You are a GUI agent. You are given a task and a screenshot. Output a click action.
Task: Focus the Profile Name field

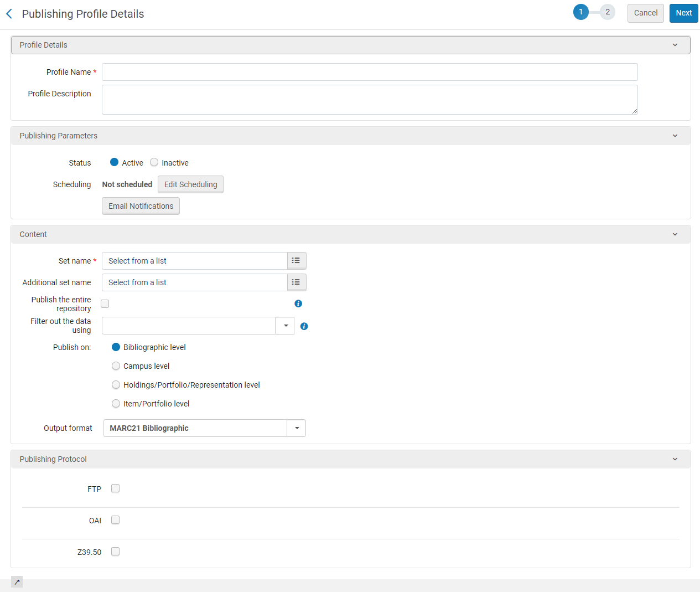(x=370, y=72)
